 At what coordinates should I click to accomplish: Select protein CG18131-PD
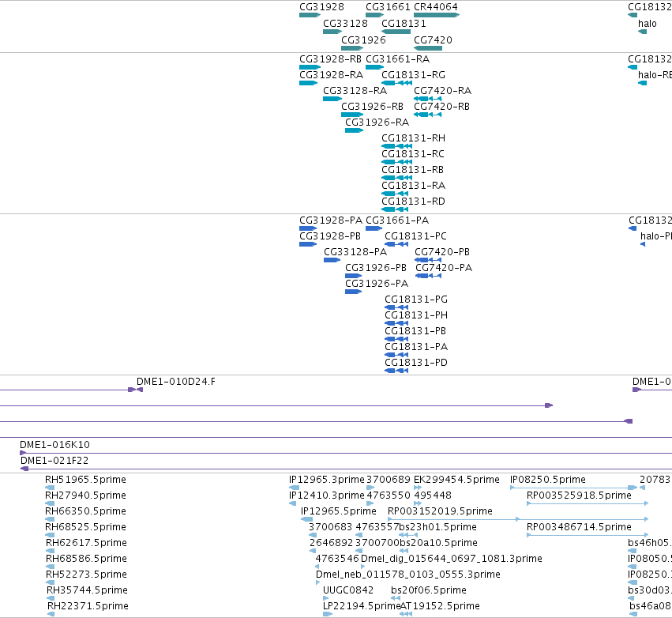396,371
